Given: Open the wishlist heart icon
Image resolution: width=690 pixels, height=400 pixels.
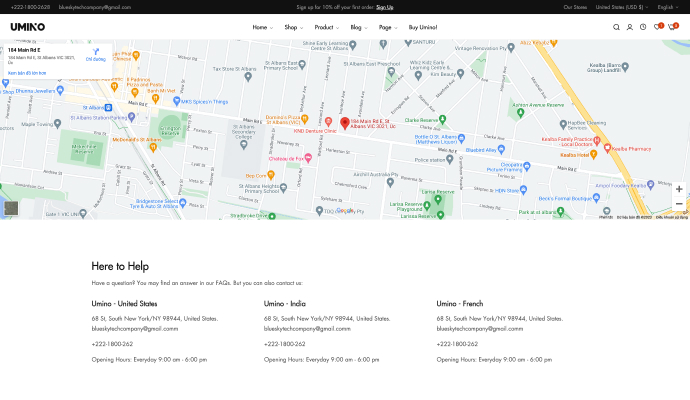Looking at the screenshot, I should (x=657, y=27).
